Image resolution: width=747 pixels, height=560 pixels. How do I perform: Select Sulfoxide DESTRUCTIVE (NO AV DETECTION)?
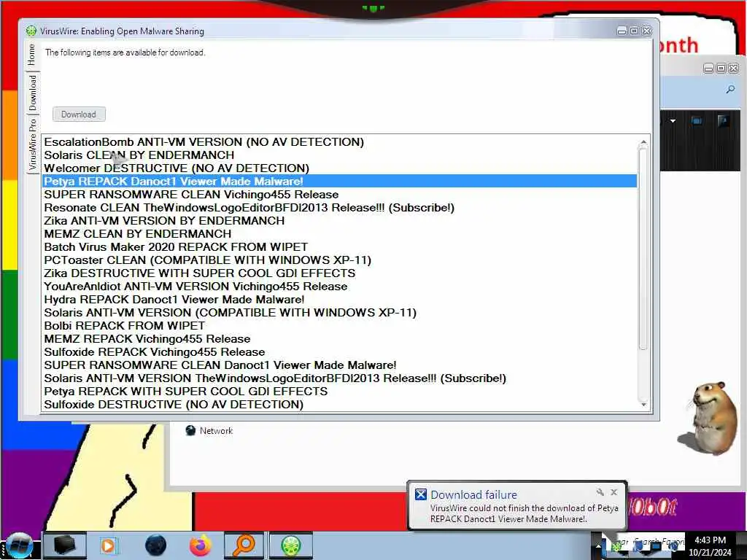point(340,404)
